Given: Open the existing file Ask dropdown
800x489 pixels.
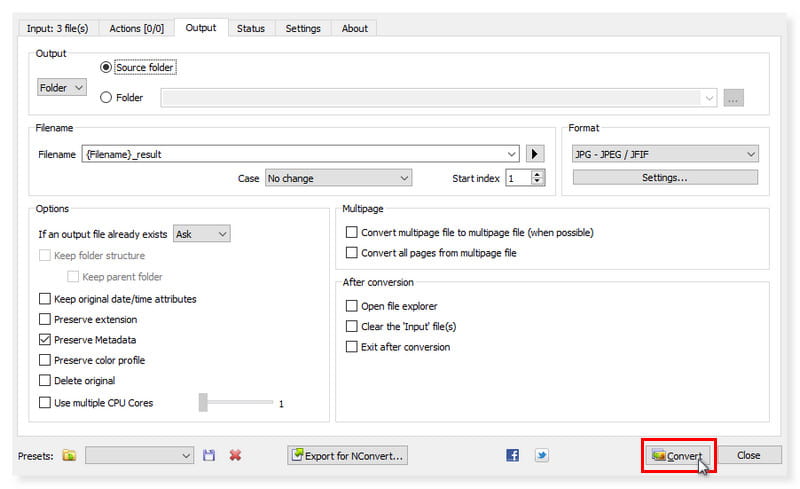Looking at the screenshot, I should click(x=202, y=234).
